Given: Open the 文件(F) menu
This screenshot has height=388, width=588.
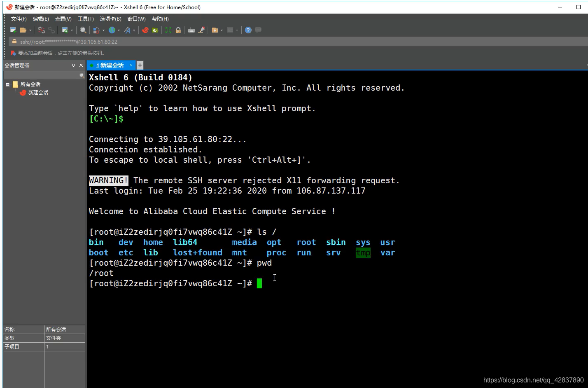Looking at the screenshot, I should coord(19,19).
